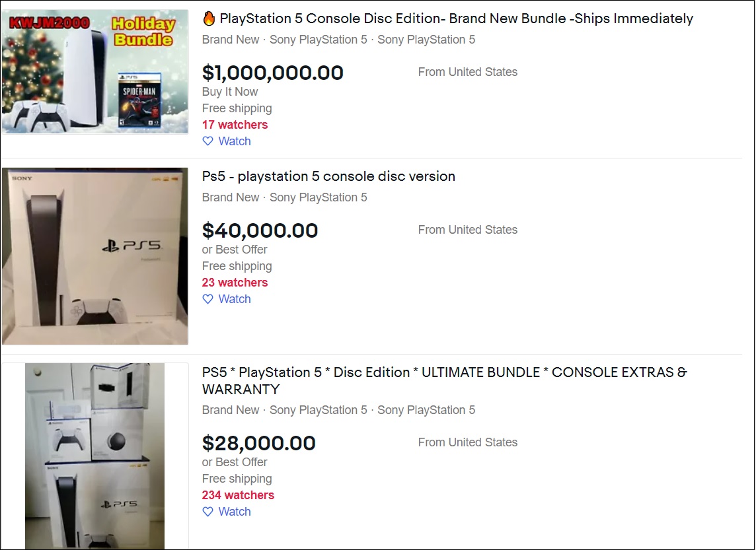Click the $40,000.00 price

click(x=260, y=230)
